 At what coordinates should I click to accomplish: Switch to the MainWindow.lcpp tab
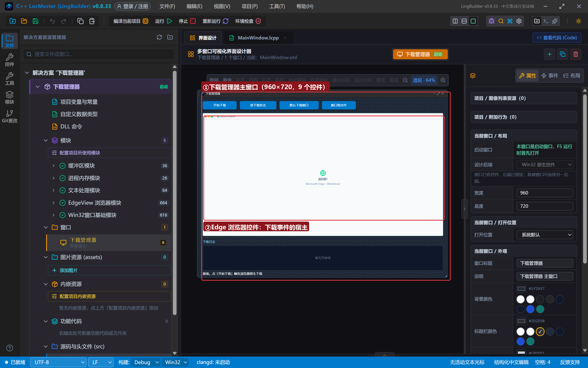click(258, 38)
